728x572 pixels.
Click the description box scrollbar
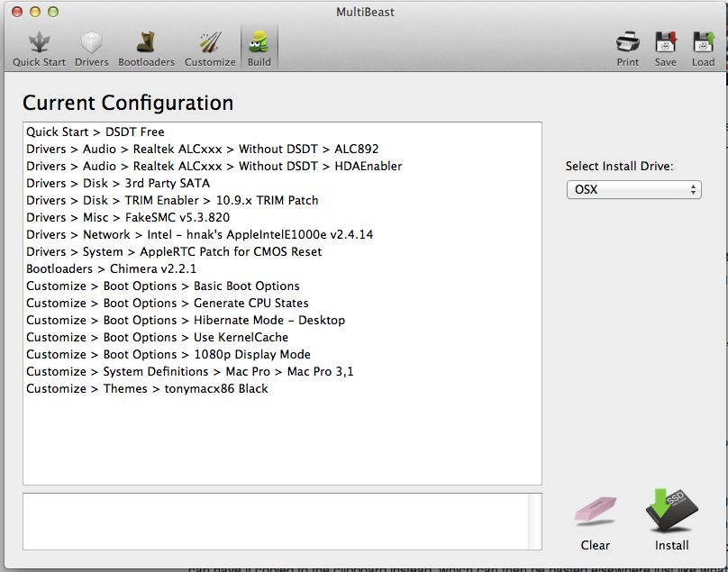(x=535, y=522)
